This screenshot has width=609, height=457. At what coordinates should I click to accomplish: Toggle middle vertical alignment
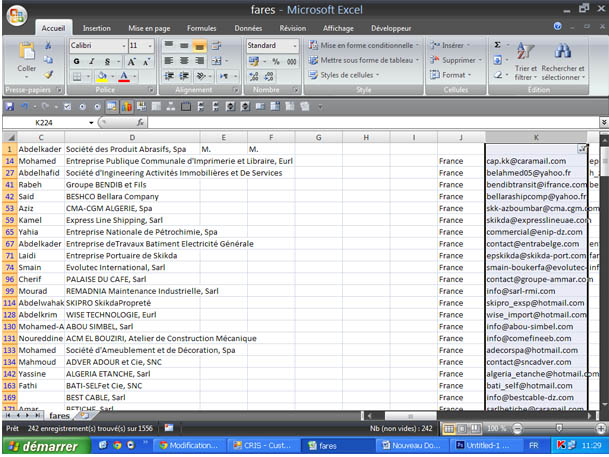point(184,45)
